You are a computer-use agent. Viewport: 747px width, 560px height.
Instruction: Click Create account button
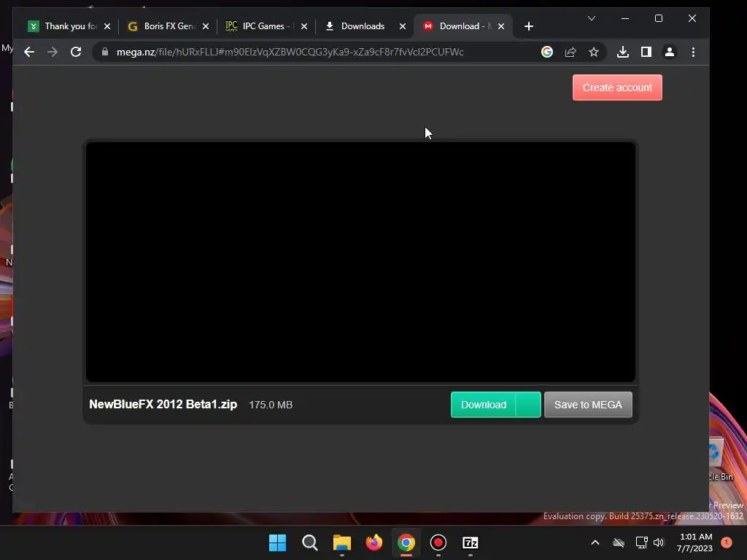pos(617,87)
